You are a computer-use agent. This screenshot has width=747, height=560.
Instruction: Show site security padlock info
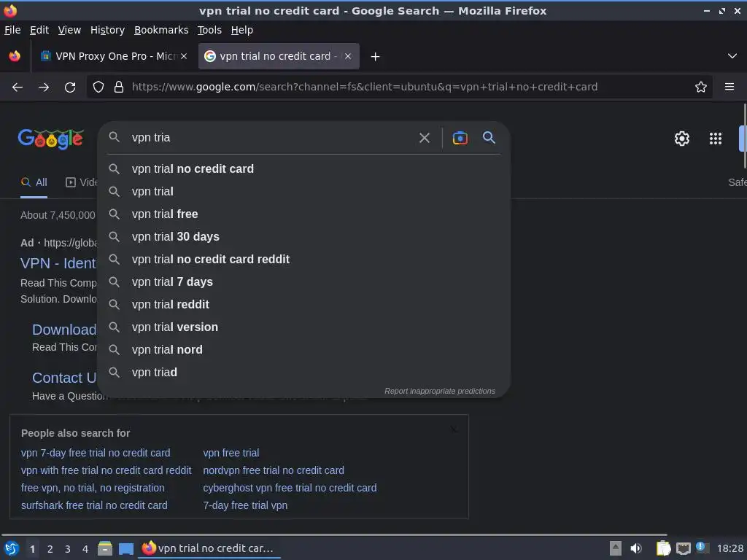pos(119,87)
